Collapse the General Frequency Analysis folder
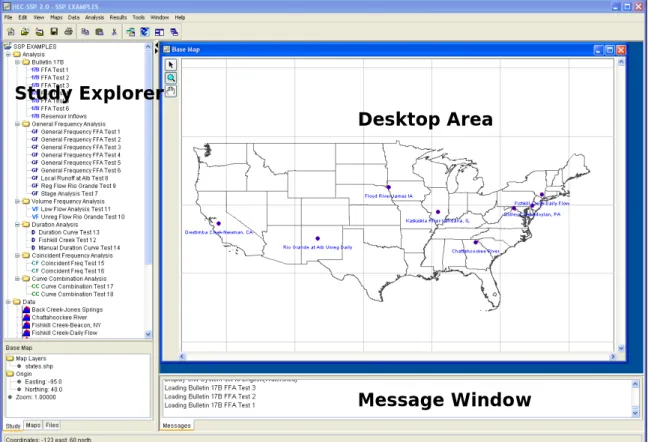Viewport: 648px width, 442px height. 17,124
